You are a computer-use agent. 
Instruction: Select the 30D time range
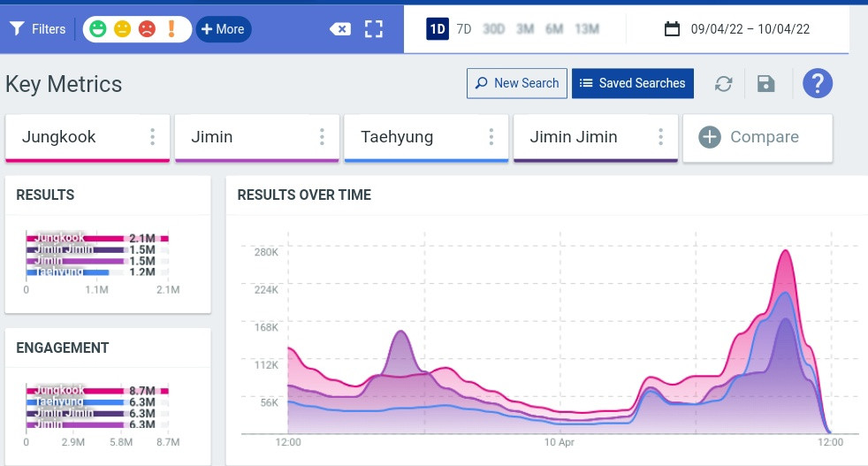coord(494,29)
